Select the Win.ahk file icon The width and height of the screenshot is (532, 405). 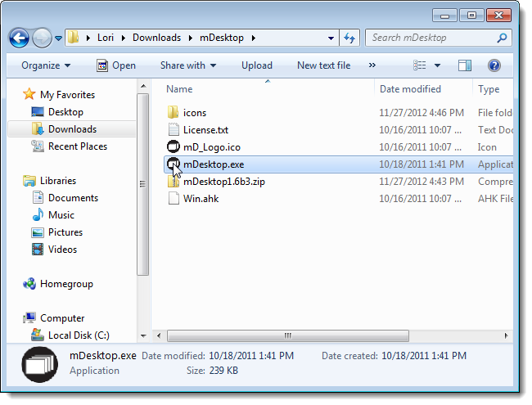pos(174,199)
